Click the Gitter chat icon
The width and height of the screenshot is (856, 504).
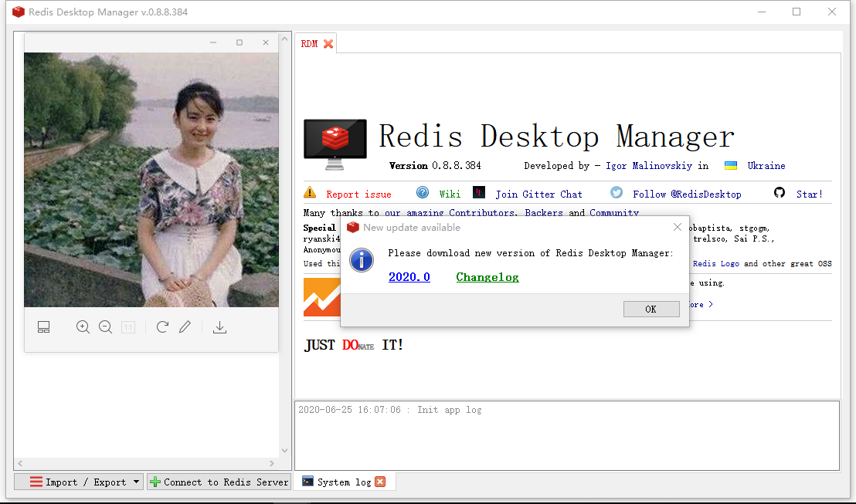(479, 192)
